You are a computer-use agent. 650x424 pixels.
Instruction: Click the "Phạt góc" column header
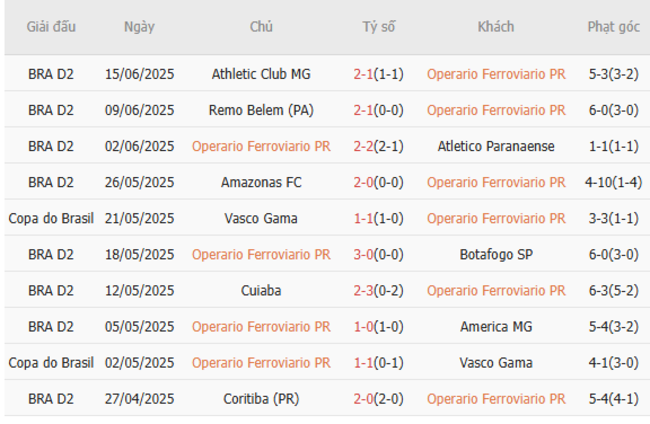pyautogui.click(x=613, y=27)
